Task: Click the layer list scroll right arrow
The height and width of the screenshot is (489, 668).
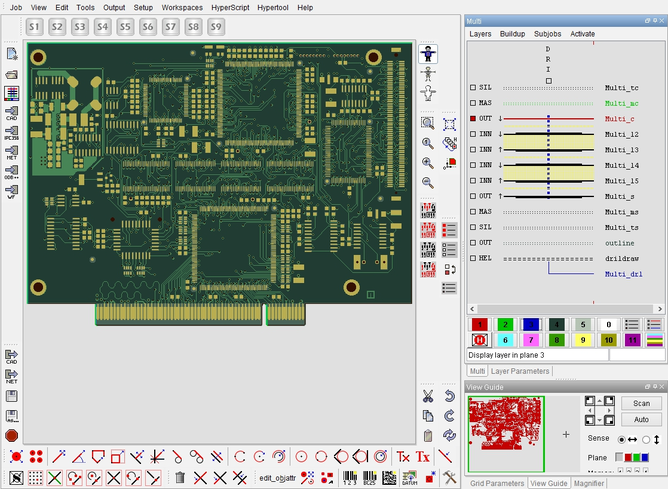Action: tap(659, 309)
